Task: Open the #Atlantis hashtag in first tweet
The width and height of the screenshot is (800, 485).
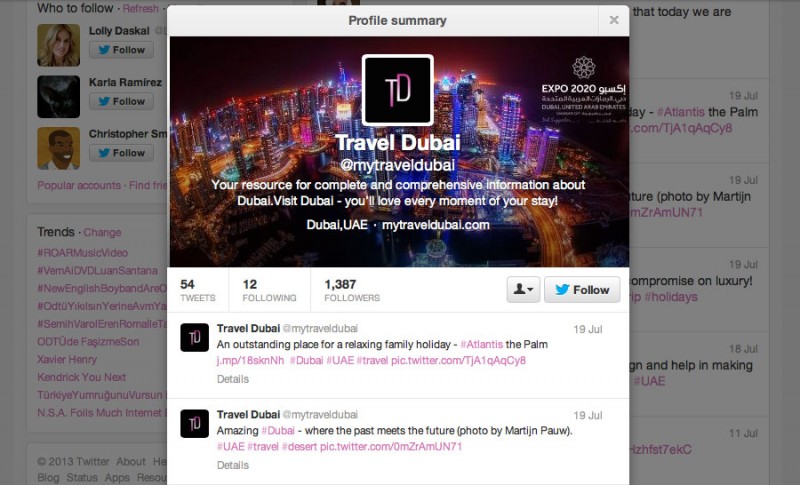Action: 482,344
